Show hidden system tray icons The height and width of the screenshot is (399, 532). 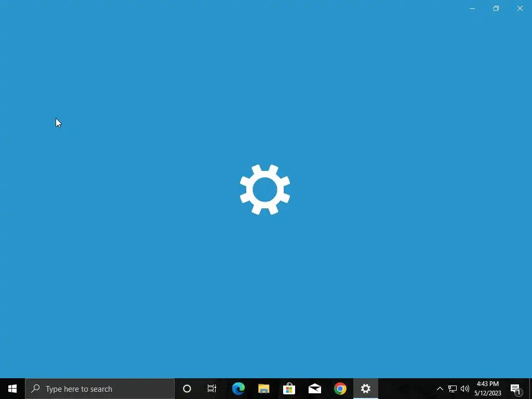pos(440,389)
